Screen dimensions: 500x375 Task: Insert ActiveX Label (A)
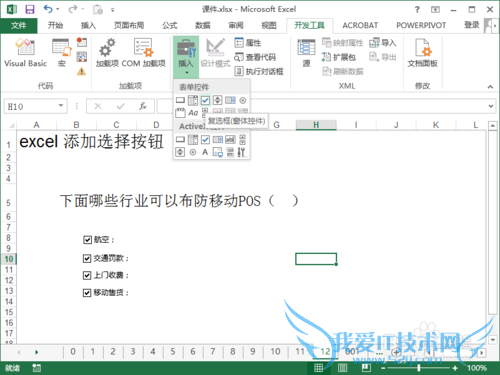[205, 152]
